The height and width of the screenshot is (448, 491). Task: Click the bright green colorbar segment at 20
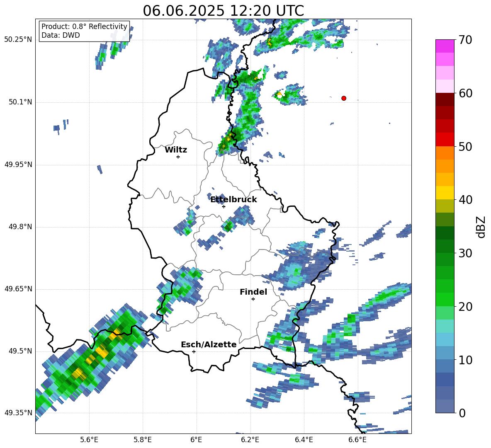445,299
